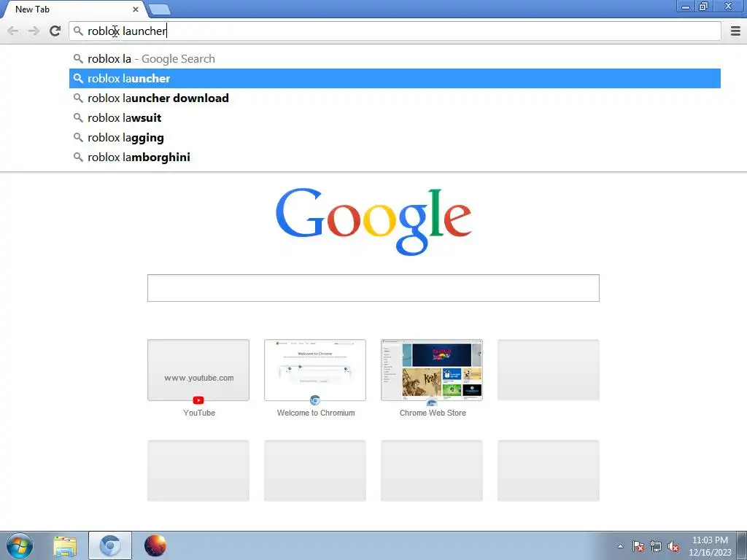The width and height of the screenshot is (747, 560).
Task: Open Windows Explorer from the taskbar
Action: 65,546
